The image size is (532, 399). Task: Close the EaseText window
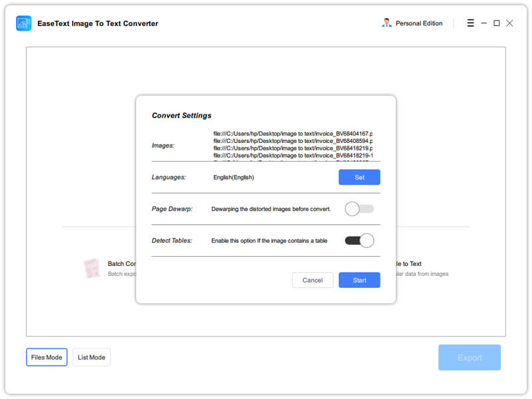coord(509,23)
